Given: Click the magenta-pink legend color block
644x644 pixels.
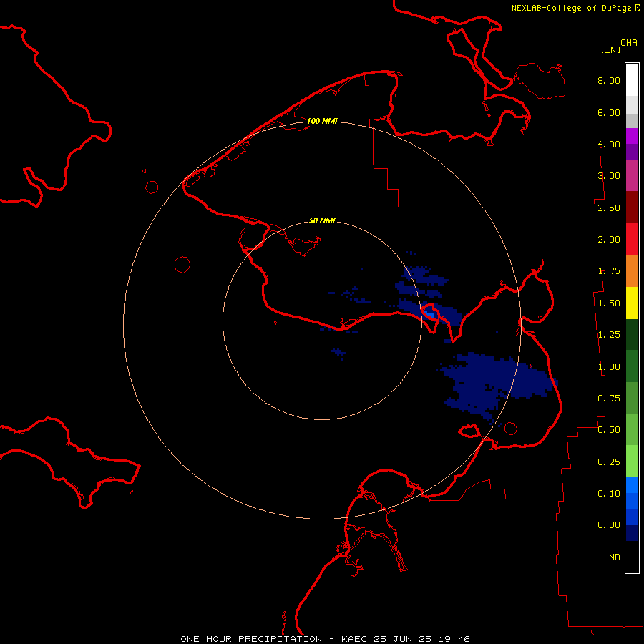Looking at the screenshot, I should (632, 176).
